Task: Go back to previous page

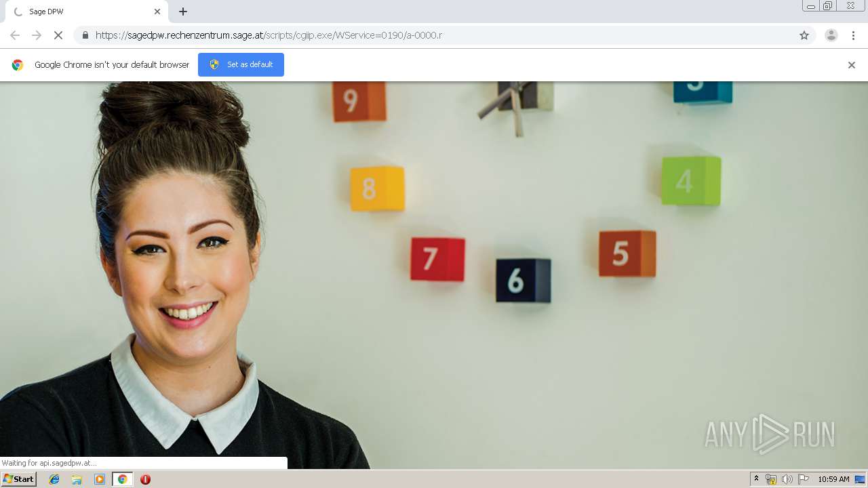Action: pos(15,35)
